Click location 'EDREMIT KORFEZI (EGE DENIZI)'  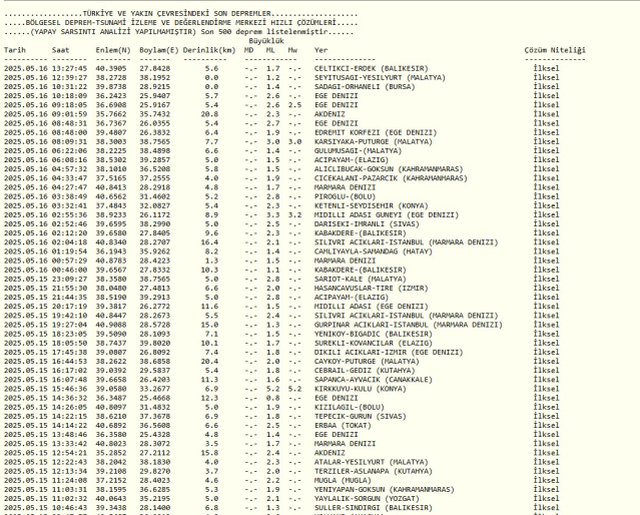(376, 133)
